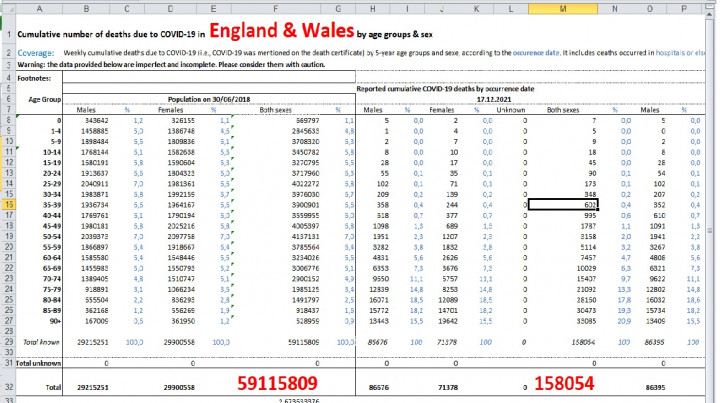Click the large red total '59115809'

coord(277,383)
